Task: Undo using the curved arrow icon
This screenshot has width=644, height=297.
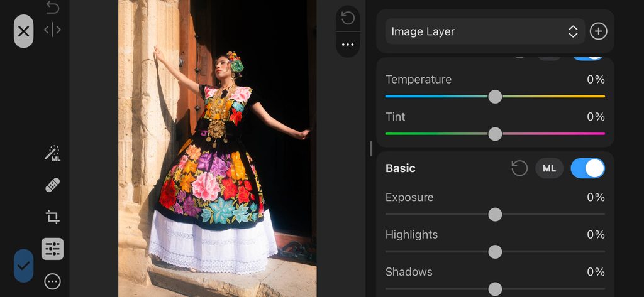Action: point(53,8)
